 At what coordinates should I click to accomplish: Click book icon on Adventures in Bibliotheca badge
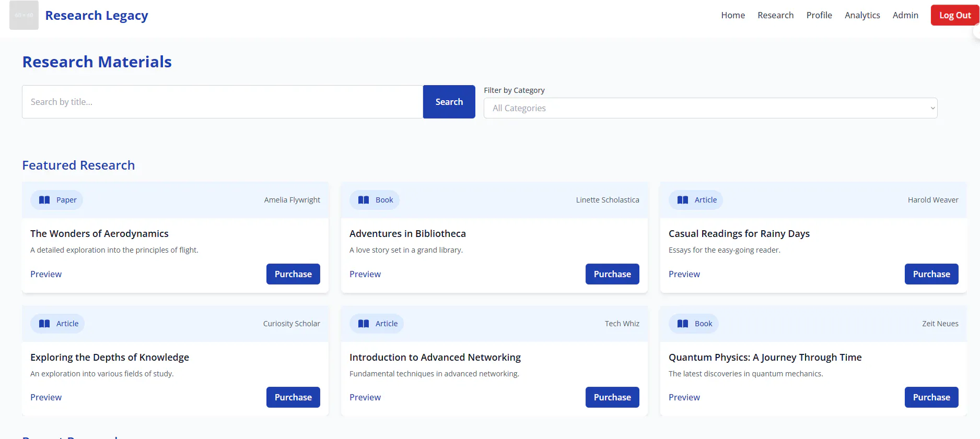[x=364, y=200]
